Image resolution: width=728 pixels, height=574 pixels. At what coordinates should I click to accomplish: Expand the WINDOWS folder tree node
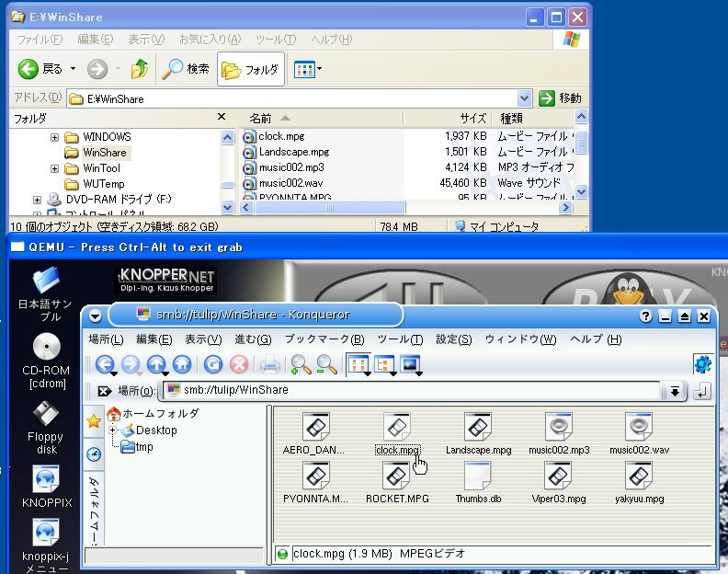pos(55,137)
